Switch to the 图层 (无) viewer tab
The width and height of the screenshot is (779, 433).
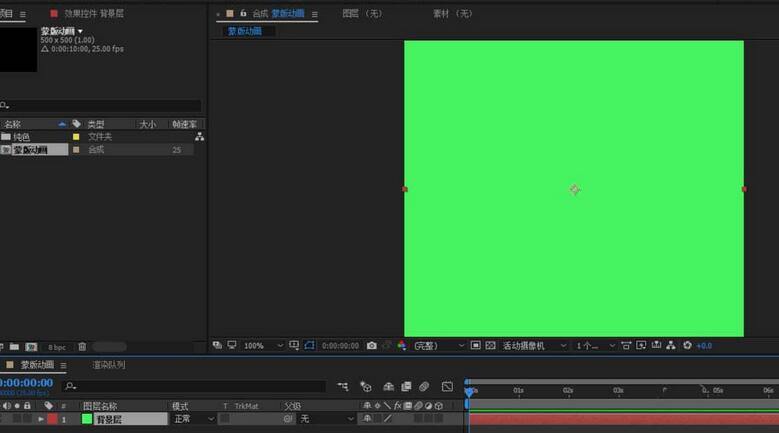tap(362, 13)
